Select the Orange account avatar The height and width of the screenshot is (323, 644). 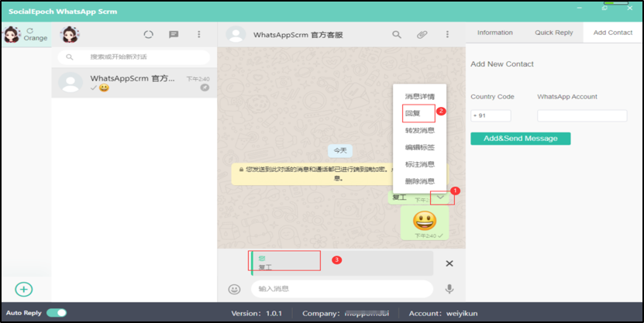click(12, 35)
